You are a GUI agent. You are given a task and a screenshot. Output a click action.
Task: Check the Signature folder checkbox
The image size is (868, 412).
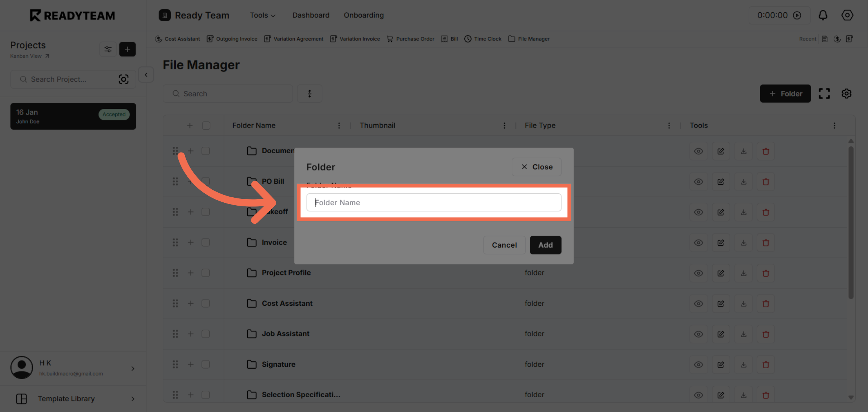(x=206, y=364)
